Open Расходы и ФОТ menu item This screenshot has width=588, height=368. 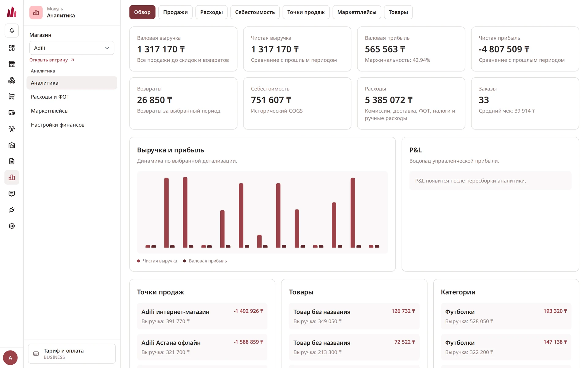[x=72, y=97]
